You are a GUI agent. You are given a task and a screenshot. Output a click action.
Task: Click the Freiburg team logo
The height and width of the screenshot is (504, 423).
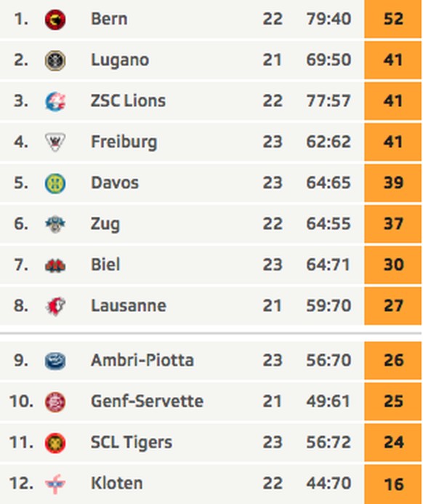[x=55, y=142]
